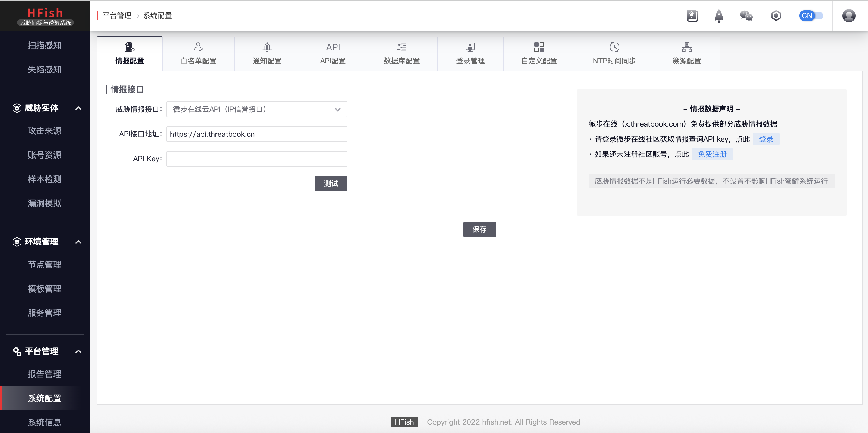Switch to the 白名单配置 tab

(198, 54)
